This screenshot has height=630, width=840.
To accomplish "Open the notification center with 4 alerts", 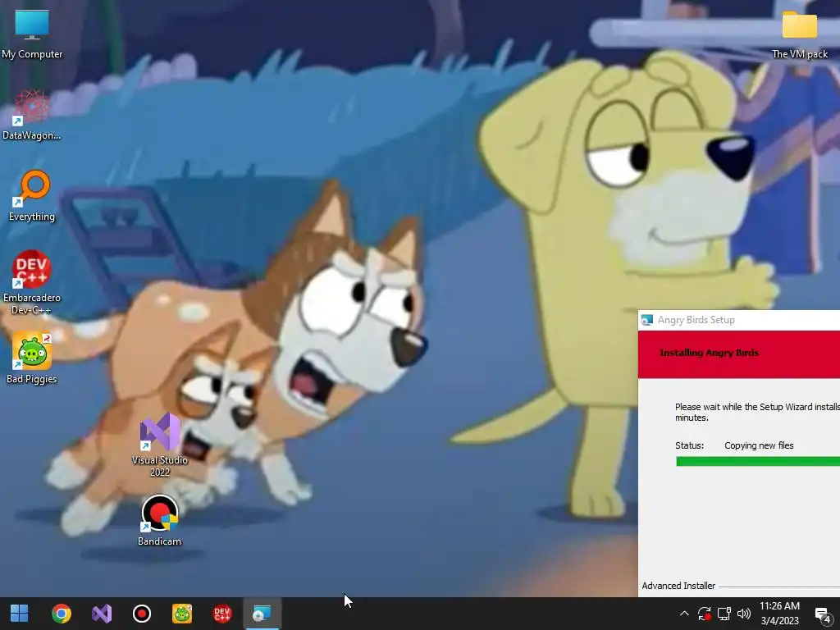I will (x=823, y=614).
